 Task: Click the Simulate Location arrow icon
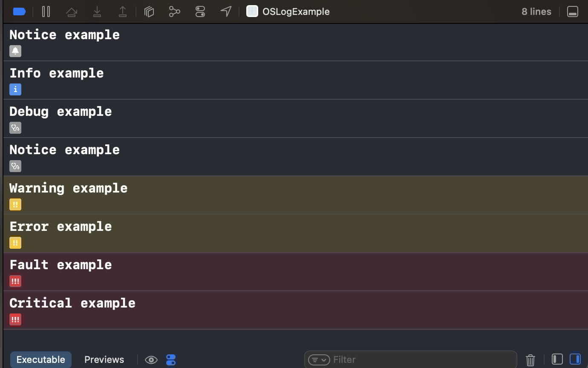226,11
